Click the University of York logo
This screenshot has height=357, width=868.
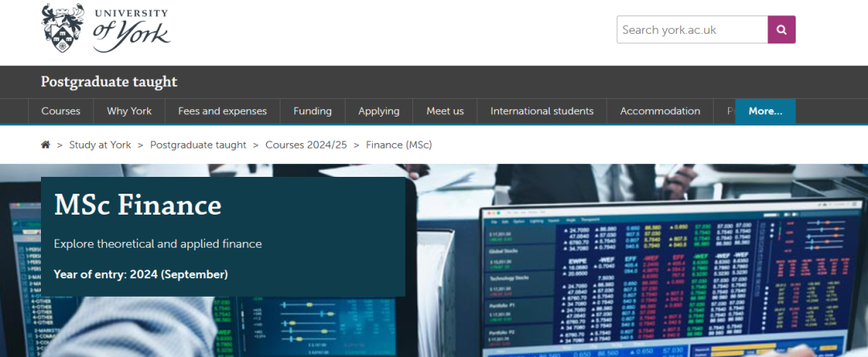point(106,29)
